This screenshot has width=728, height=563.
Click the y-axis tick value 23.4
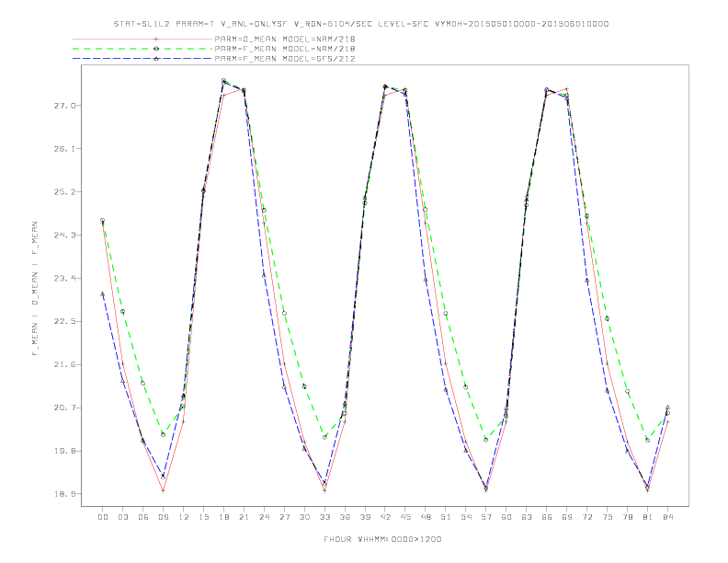64,278
